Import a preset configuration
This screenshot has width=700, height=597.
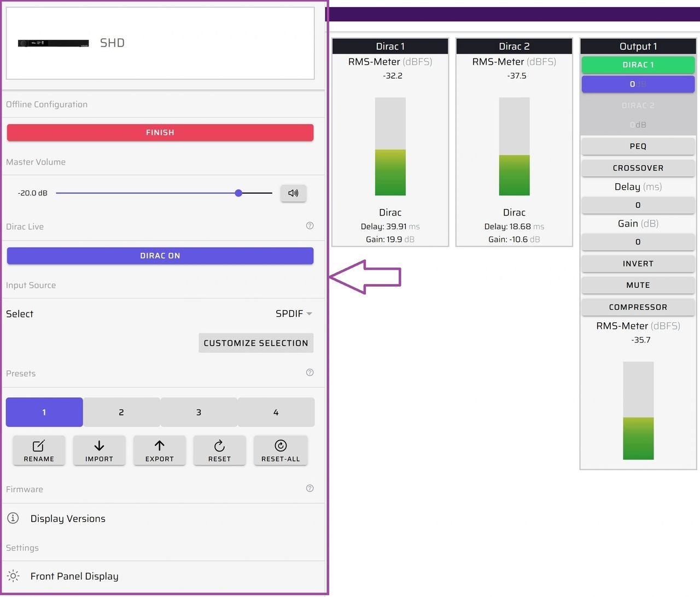tap(99, 450)
